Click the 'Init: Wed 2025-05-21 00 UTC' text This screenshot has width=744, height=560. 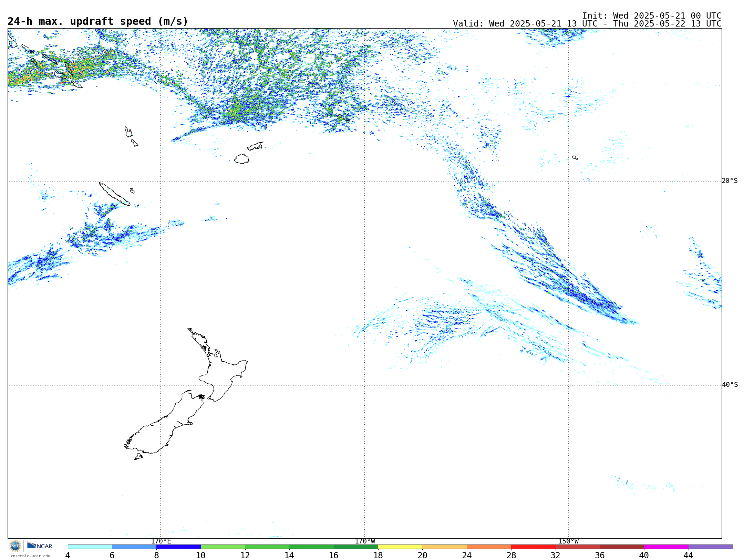(x=652, y=16)
